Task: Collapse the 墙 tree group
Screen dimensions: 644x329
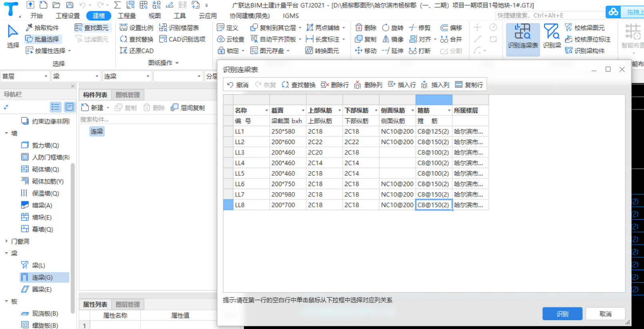Action: click(6, 133)
